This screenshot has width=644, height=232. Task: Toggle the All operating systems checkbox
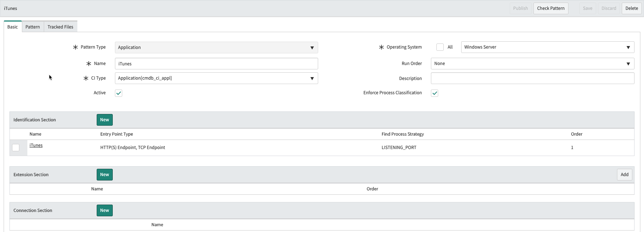coord(440,47)
